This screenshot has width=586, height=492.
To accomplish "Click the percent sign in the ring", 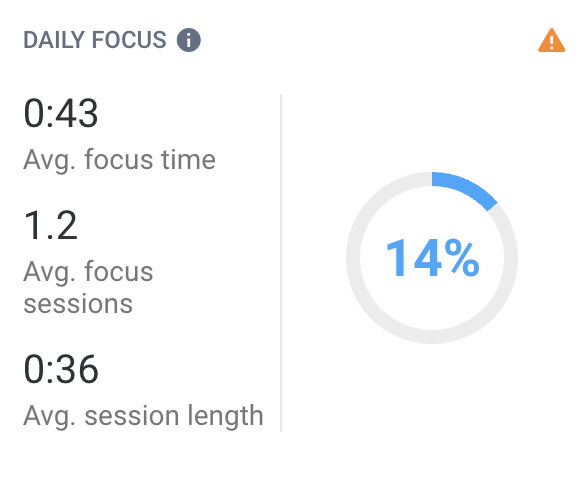I will pyautogui.click(x=462, y=258).
